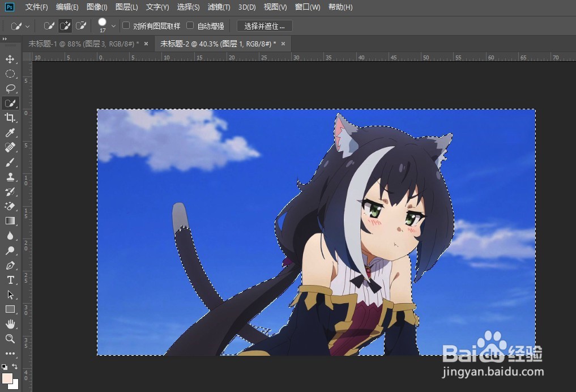Open the 编辑(E) menu
576x392 pixels.
[67, 7]
